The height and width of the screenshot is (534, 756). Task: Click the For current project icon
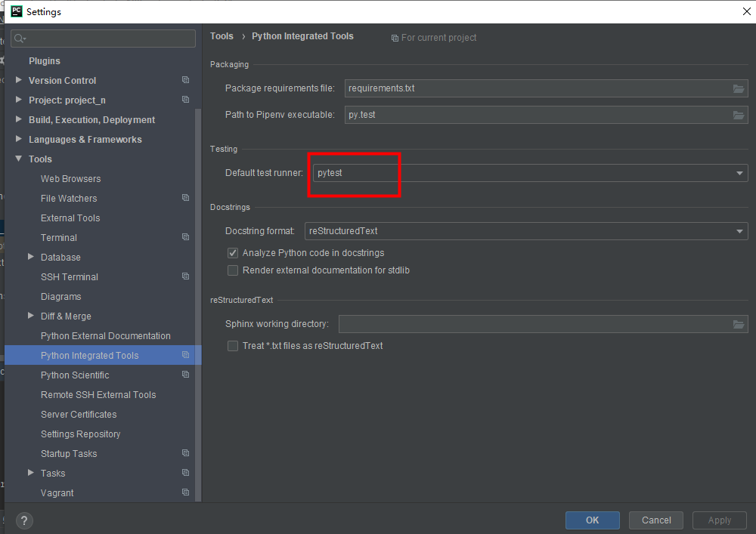click(395, 38)
